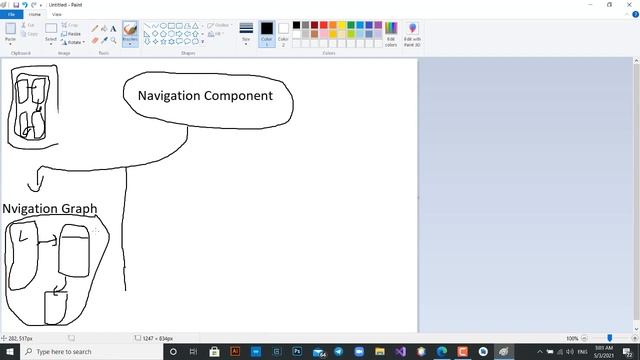The height and width of the screenshot is (360, 640).
Task: Switch to the View ribbon tab
Action: tap(57, 14)
